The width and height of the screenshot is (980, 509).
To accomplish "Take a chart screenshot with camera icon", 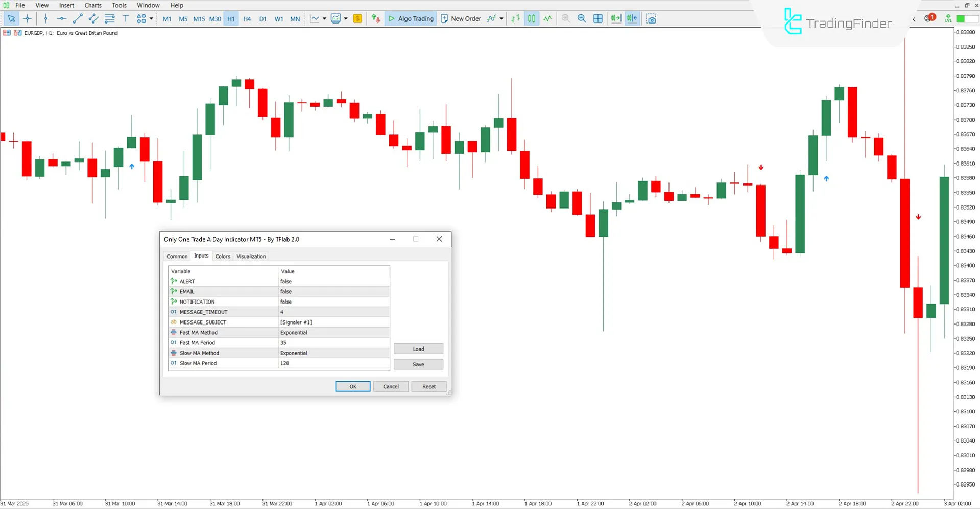I will point(651,18).
